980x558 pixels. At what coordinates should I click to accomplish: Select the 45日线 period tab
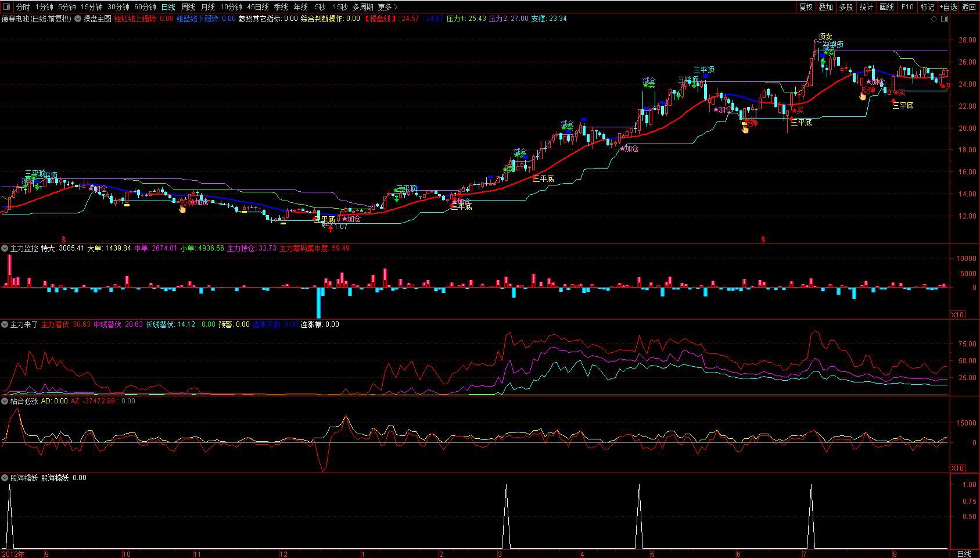point(258,7)
